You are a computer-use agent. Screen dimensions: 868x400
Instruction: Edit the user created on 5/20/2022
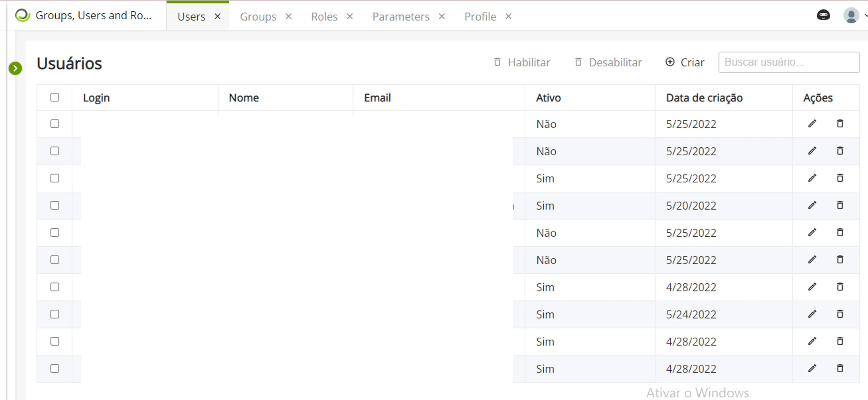[812, 205]
